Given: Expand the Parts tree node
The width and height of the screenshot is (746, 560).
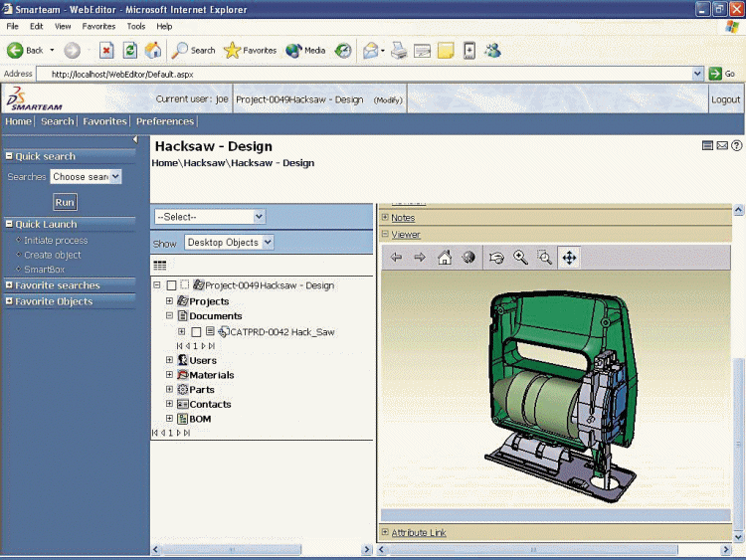Looking at the screenshot, I should click(x=169, y=389).
